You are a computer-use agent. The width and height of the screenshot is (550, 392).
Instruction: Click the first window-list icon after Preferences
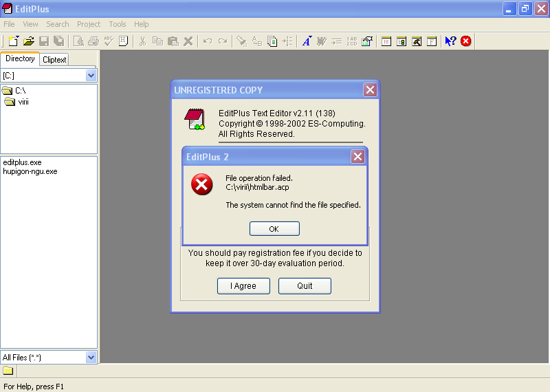pos(386,41)
